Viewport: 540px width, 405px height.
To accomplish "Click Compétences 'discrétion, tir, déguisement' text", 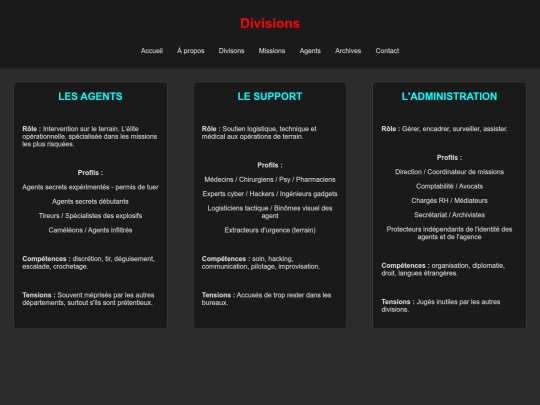I will tap(89, 263).
